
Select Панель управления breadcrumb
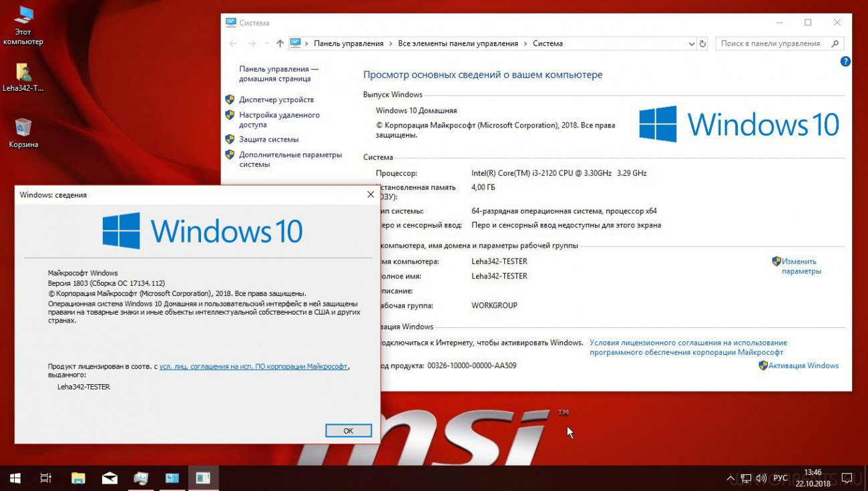[349, 43]
